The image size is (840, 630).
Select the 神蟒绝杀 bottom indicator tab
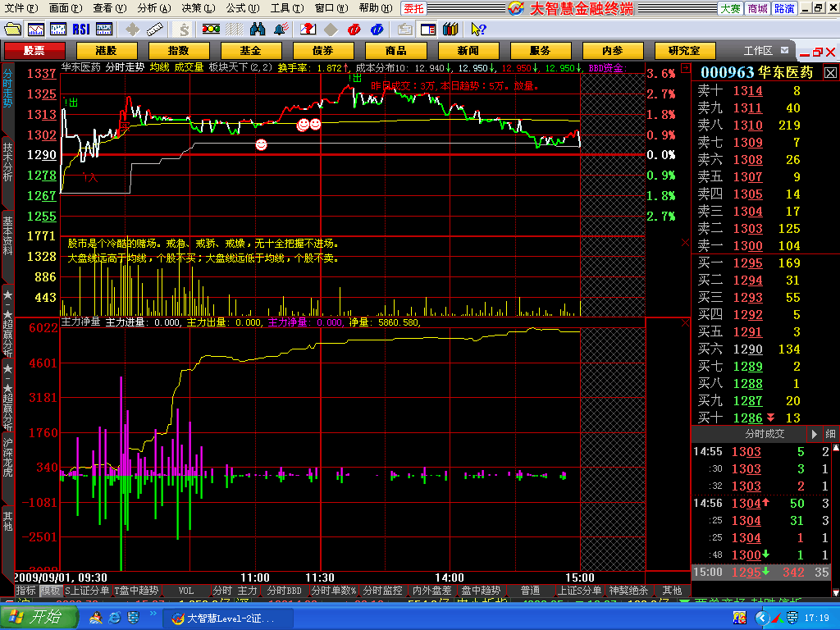(628, 591)
